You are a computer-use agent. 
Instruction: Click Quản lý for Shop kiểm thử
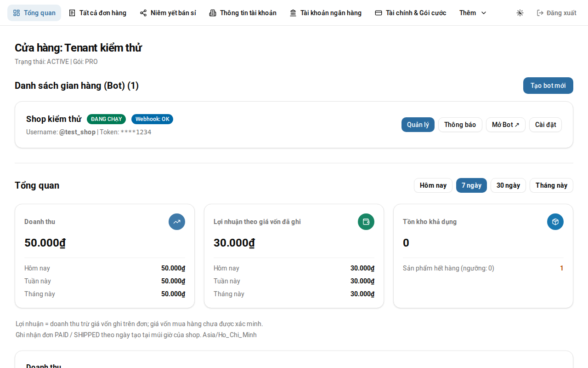point(418,125)
